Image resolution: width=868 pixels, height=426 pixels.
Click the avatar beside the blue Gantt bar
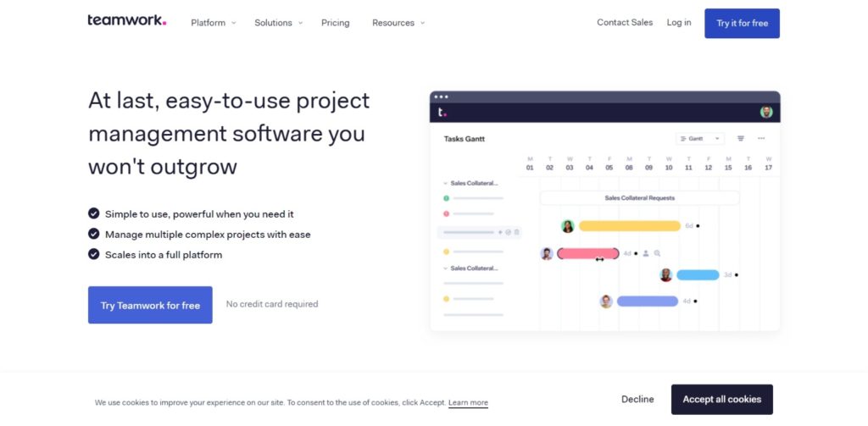point(666,275)
